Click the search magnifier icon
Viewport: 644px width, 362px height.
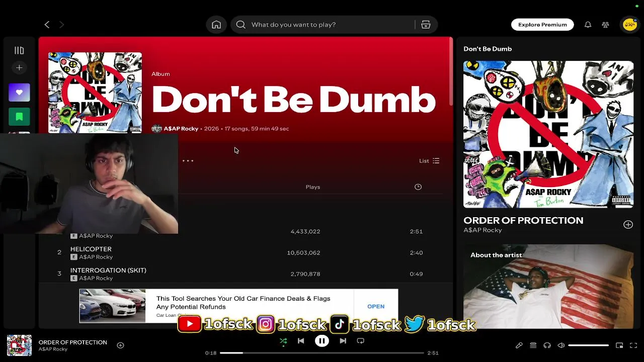(x=241, y=25)
